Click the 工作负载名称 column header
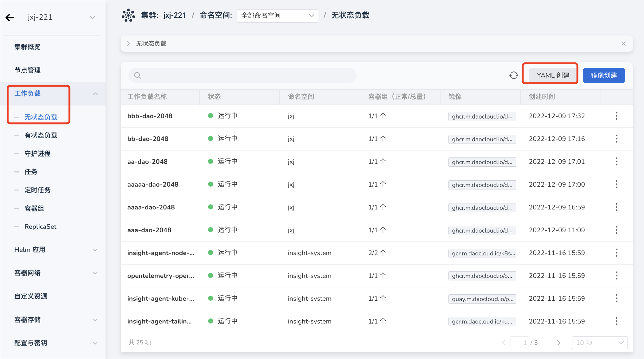 pyautogui.click(x=147, y=97)
